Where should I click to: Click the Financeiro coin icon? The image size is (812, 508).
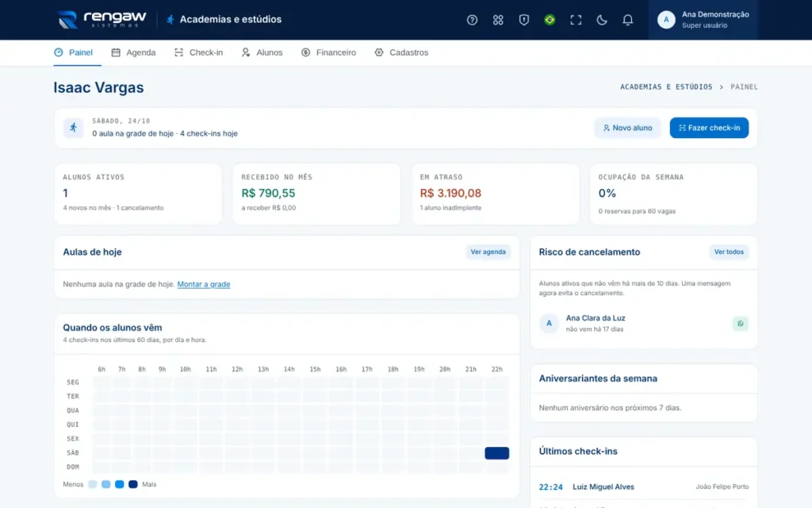[305, 52]
